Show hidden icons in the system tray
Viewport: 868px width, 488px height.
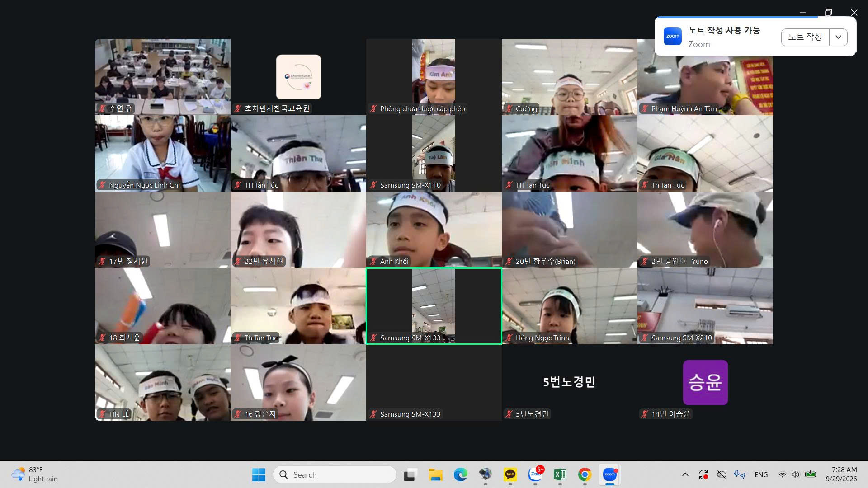click(x=685, y=474)
